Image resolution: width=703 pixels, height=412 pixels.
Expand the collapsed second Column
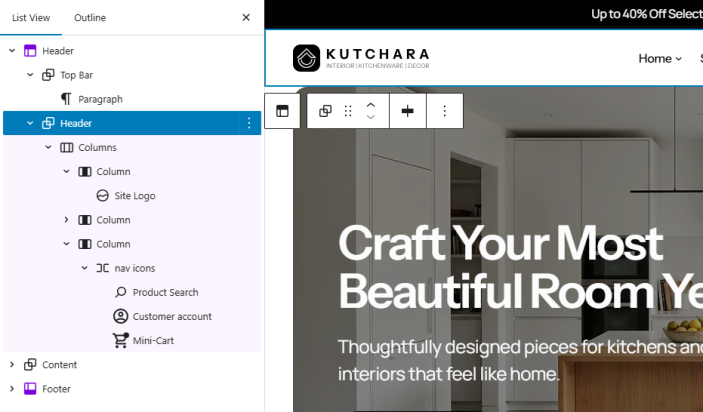(x=66, y=220)
